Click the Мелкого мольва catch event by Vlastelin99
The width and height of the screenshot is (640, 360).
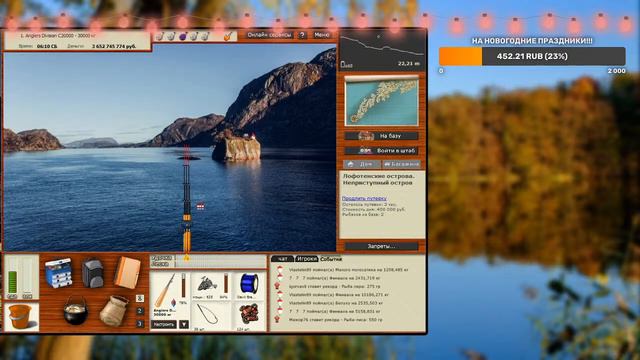(x=349, y=270)
